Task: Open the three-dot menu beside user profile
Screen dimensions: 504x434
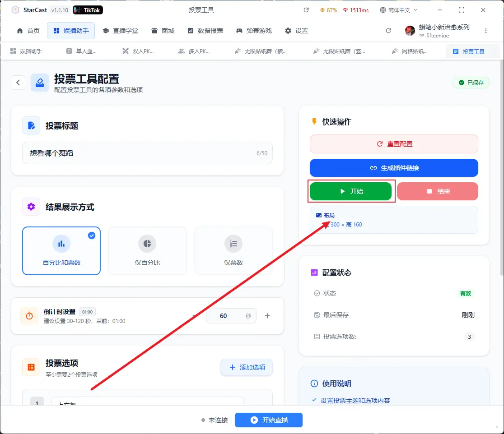Action: tap(486, 31)
